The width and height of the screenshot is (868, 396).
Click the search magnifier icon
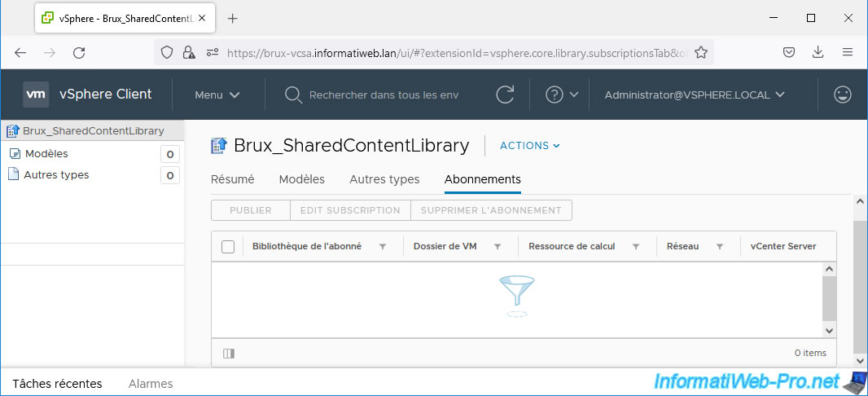point(293,95)
